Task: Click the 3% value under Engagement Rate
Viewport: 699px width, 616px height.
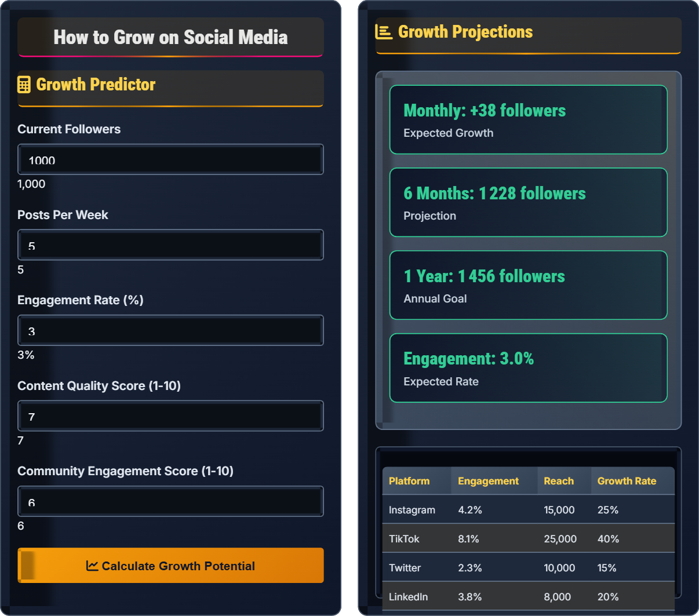Action: click(26, 355)
